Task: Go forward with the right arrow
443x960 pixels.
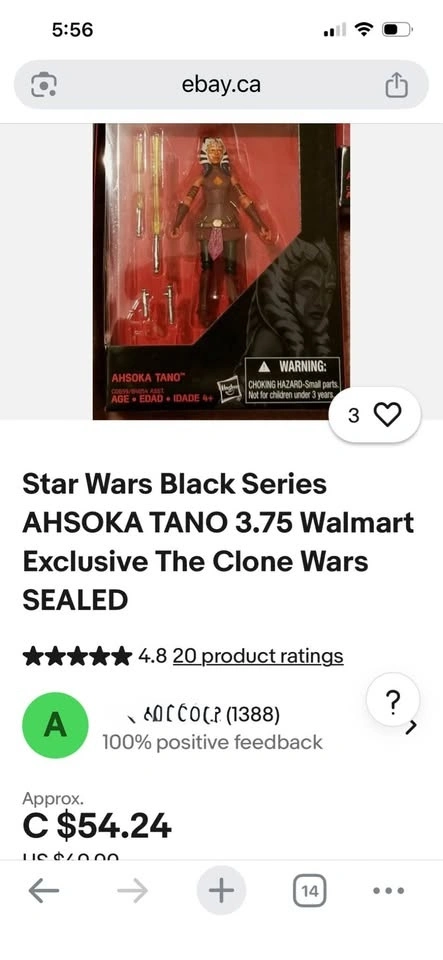Action: [x=132, y=890]
